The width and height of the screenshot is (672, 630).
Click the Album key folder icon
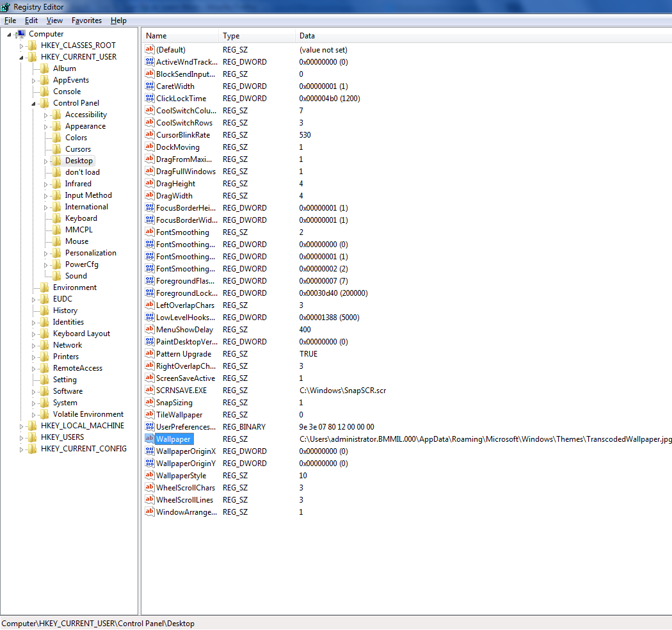45,69
